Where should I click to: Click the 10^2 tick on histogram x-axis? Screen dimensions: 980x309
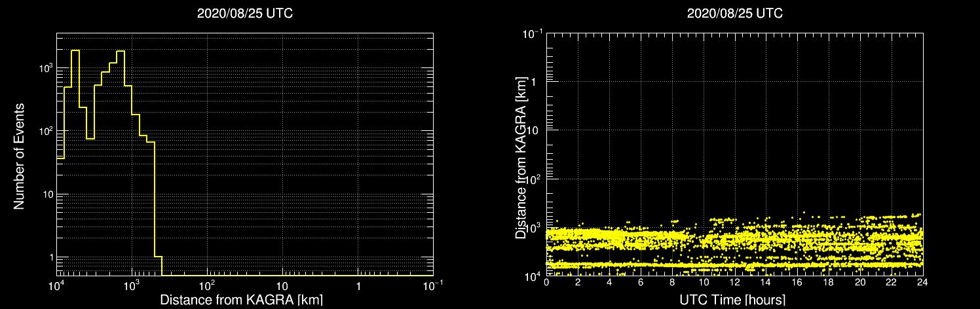(207, 285)
